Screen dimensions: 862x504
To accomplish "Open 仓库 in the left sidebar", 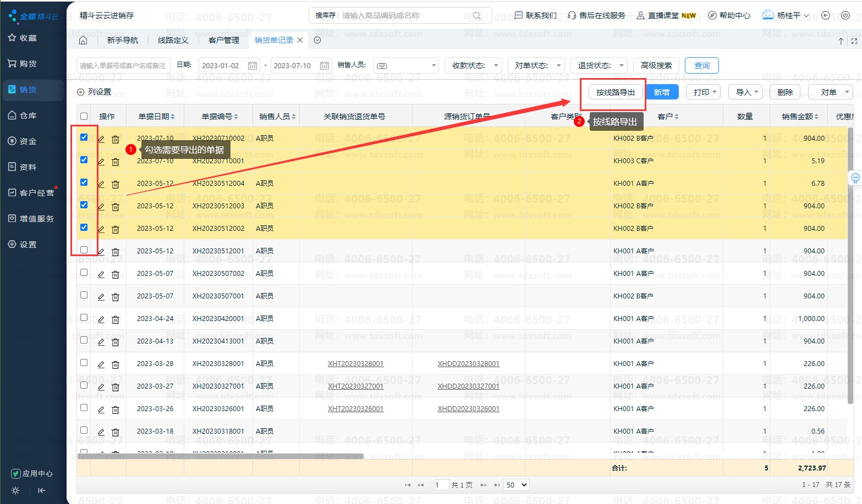I will [x=28, y=115].
